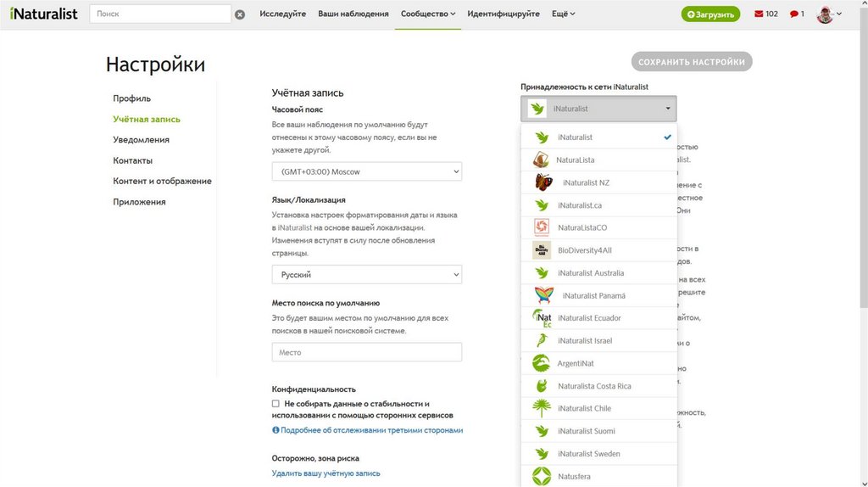
Task: Enable the do-not-collect stability data checkbox
Action: pos(275,404)
